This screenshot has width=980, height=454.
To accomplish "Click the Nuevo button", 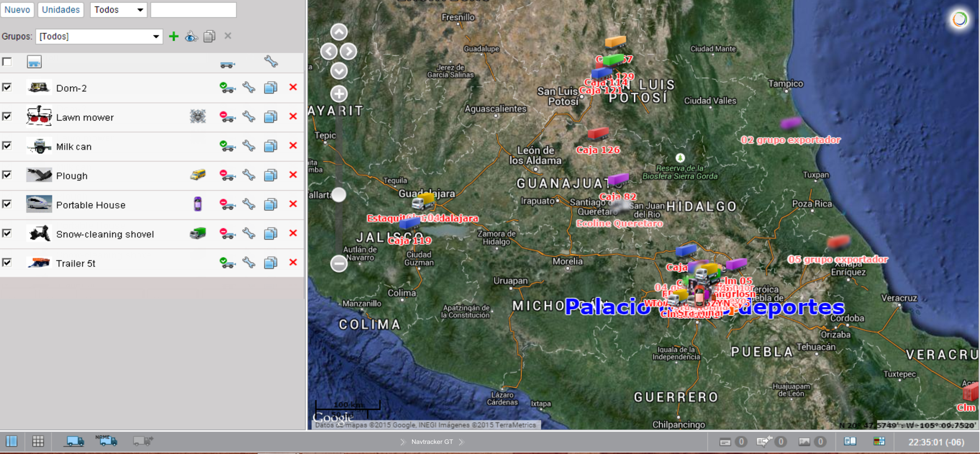I will [17, 10].
